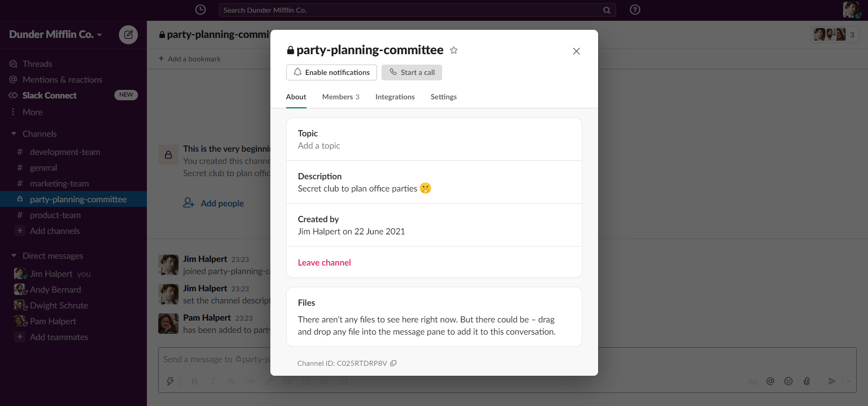Open send options dropdown arrow
Screen dimensions: 868x406
848,381
